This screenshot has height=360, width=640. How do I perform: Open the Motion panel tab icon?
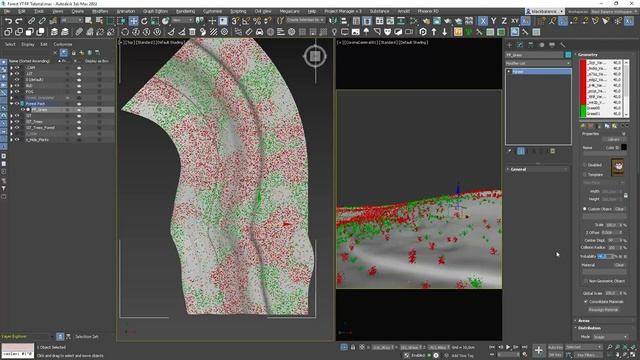click(x=541, y=45)
